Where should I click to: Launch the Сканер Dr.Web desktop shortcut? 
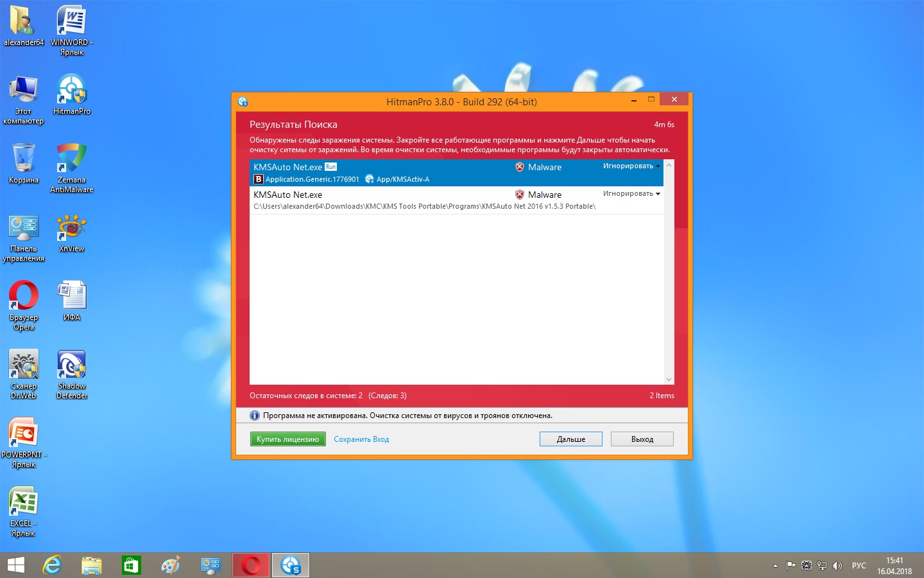[24, 374]
